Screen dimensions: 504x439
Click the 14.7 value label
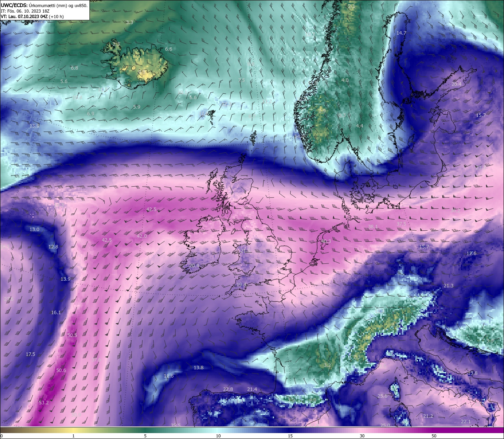click(x=401, y=33)
